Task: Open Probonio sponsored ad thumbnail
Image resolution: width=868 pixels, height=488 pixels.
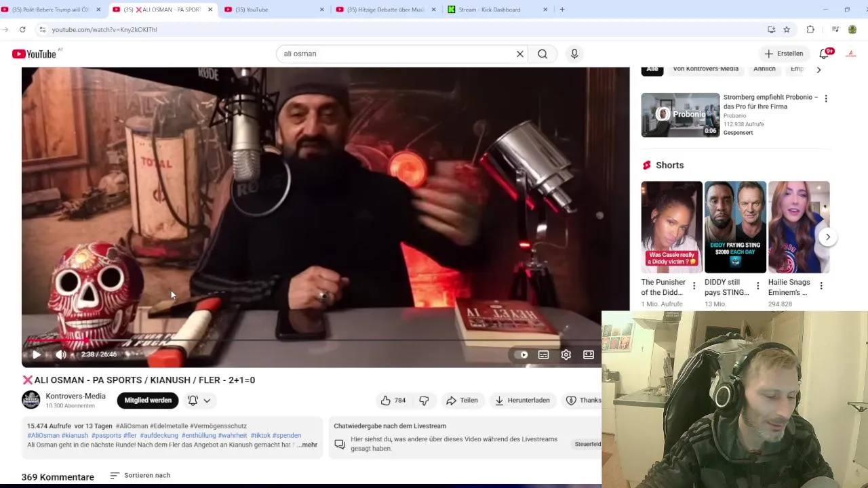Action: point(680,115)
